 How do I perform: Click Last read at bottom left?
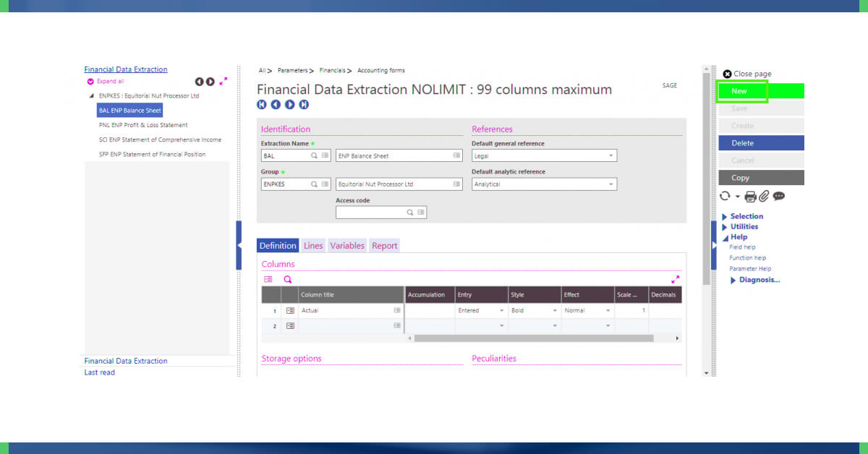point(99,372)
